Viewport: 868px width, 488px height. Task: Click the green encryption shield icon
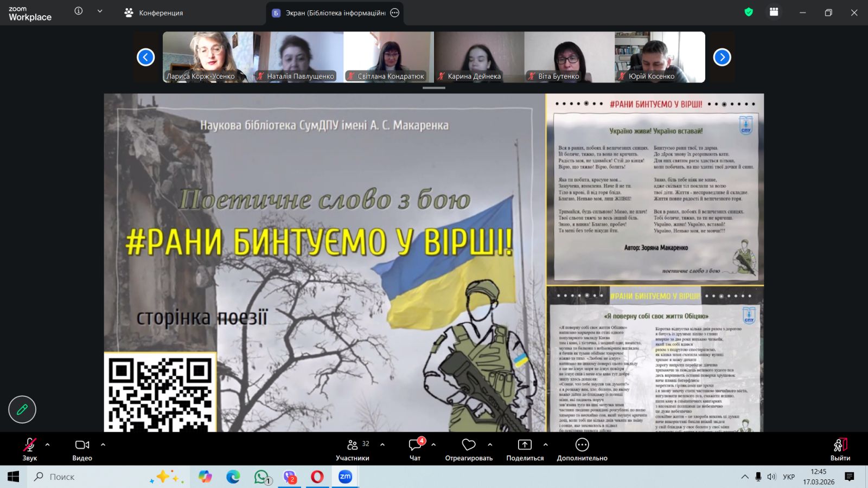[x=749, y=12]
